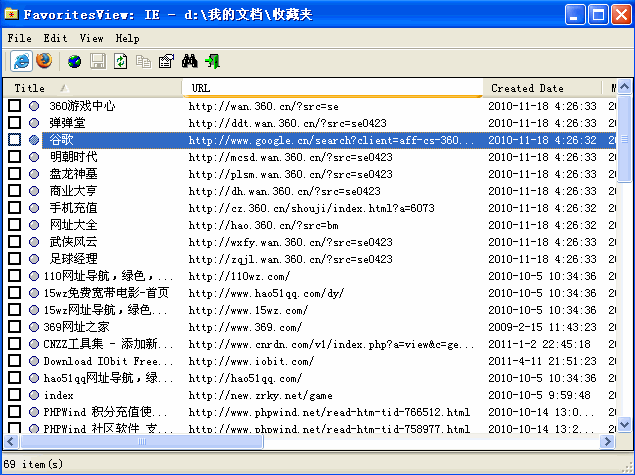
Task: Select the CNZZ工具集 row title
Action: pos(108,344)
